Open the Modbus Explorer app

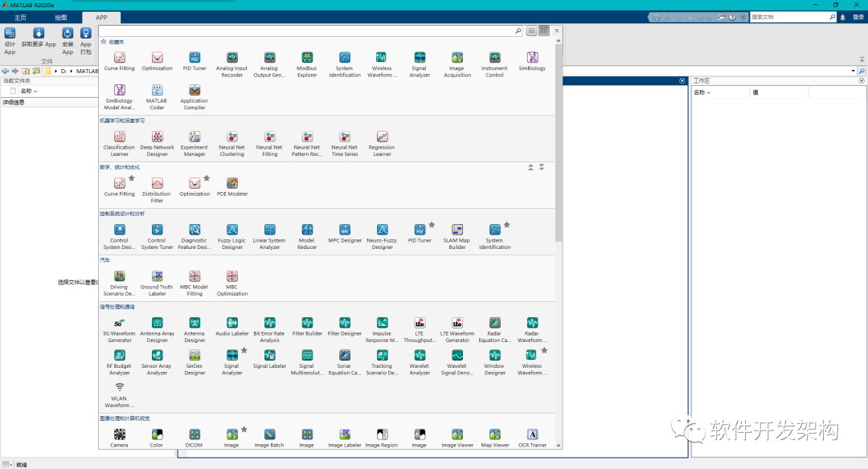(x=307, y=64)
